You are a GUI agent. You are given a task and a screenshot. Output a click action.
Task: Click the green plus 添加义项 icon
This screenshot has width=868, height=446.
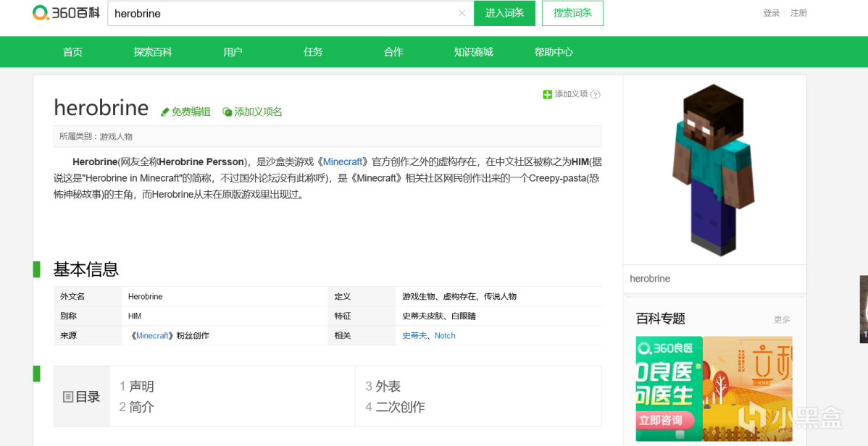coord(547,95)
